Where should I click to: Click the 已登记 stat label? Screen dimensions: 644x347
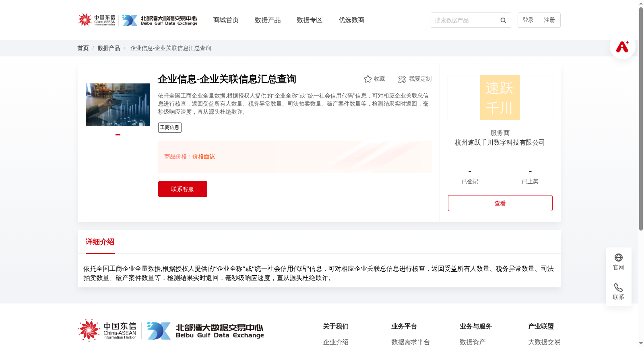[x=470, y=182]
